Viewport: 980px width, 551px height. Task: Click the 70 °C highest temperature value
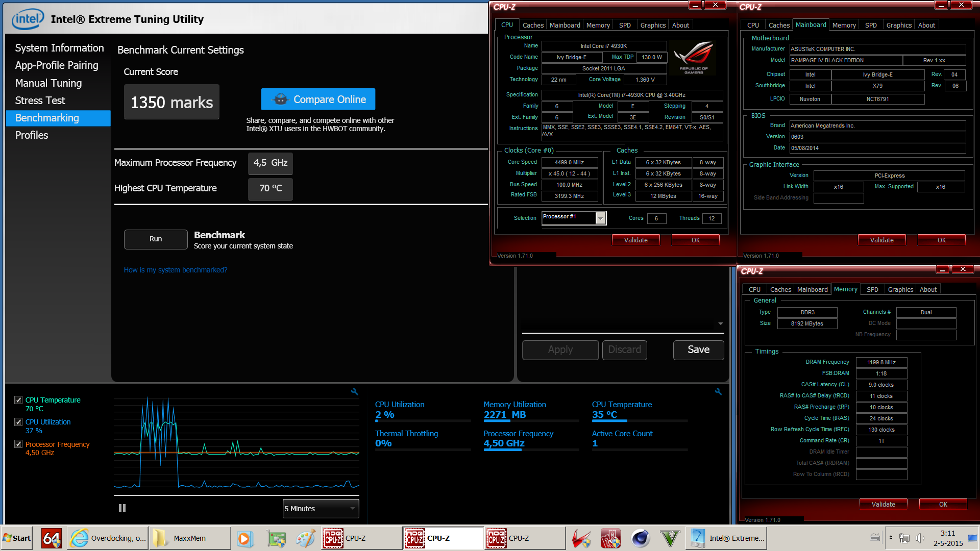coord(271,189)
